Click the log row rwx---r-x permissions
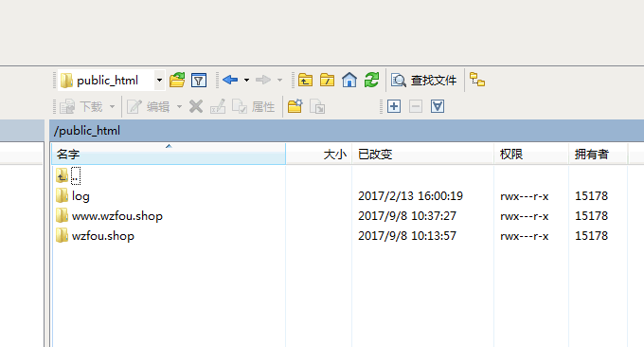The image size is (644, 347). 524,196
